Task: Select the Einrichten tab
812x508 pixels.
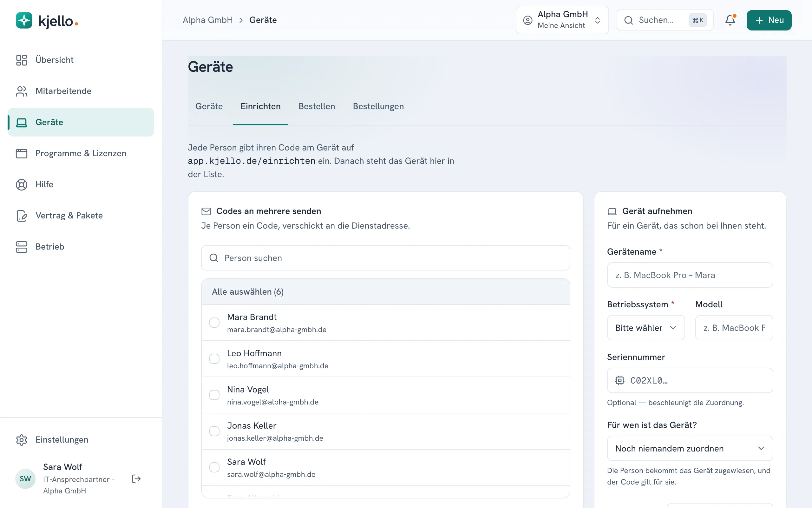Action: pyautogui.click(x=260, y=106)
